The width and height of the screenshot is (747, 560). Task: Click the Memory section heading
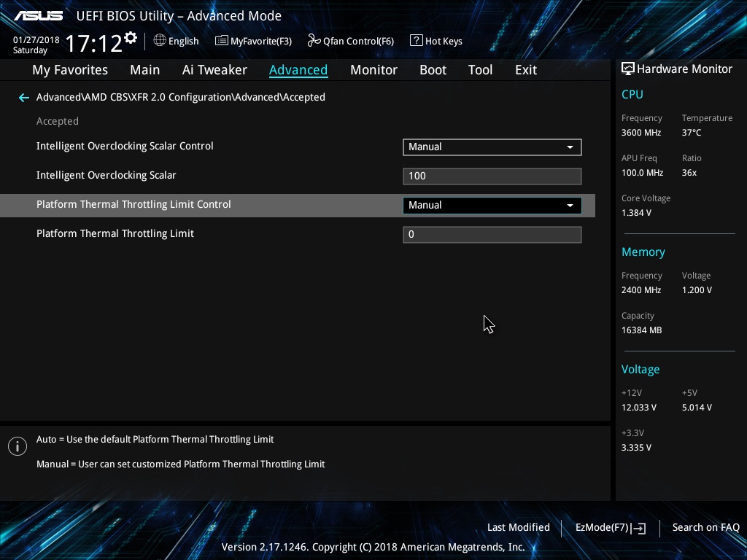[x=643, y=252]
